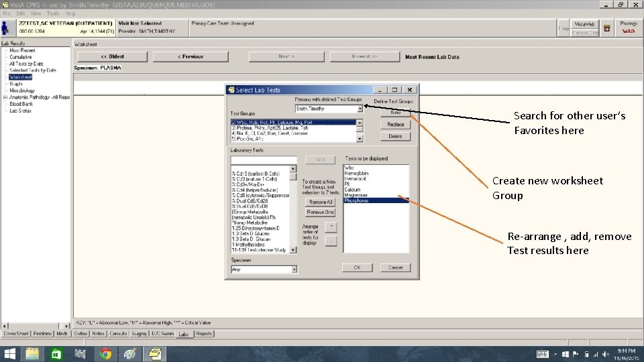Image resolution: width=644 pixels, height=362 pixels.
Task: Click the Delete test group button
Action: point(395,136)
